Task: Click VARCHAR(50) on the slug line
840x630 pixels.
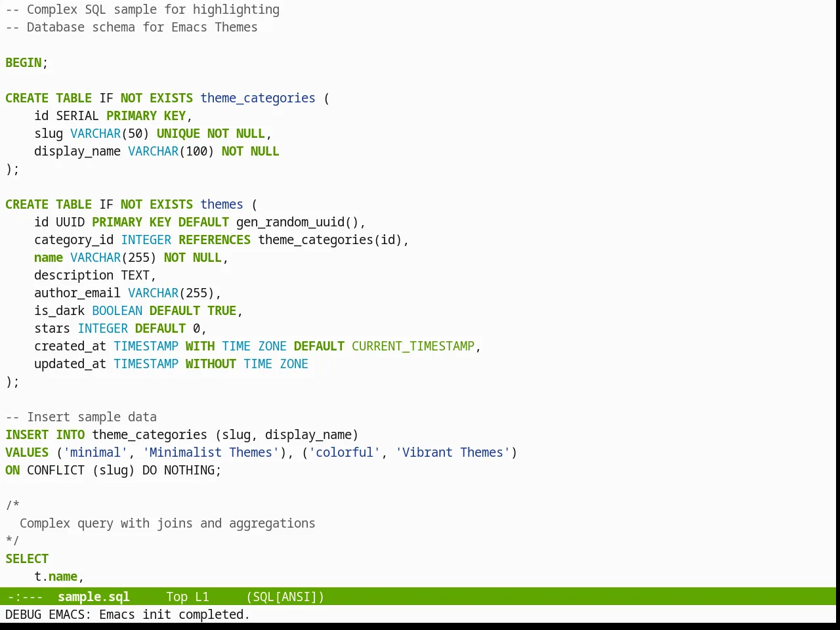Action: click(x=110, y=133)
